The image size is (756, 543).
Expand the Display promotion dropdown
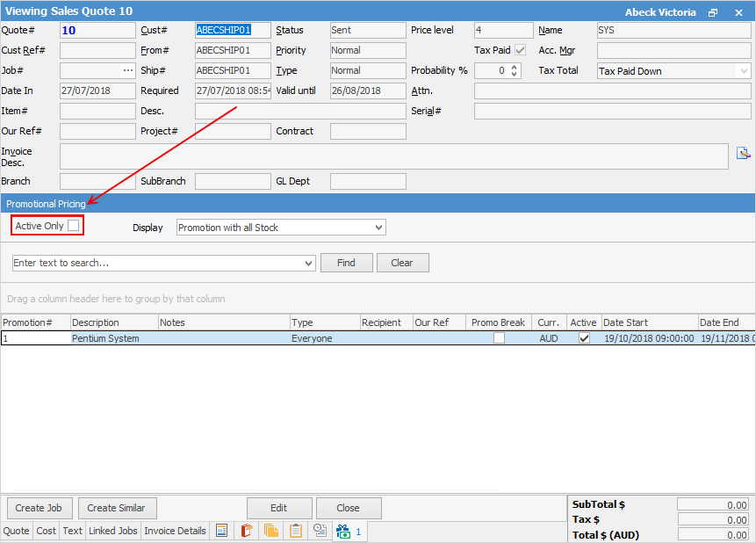(x=378, y=228)
